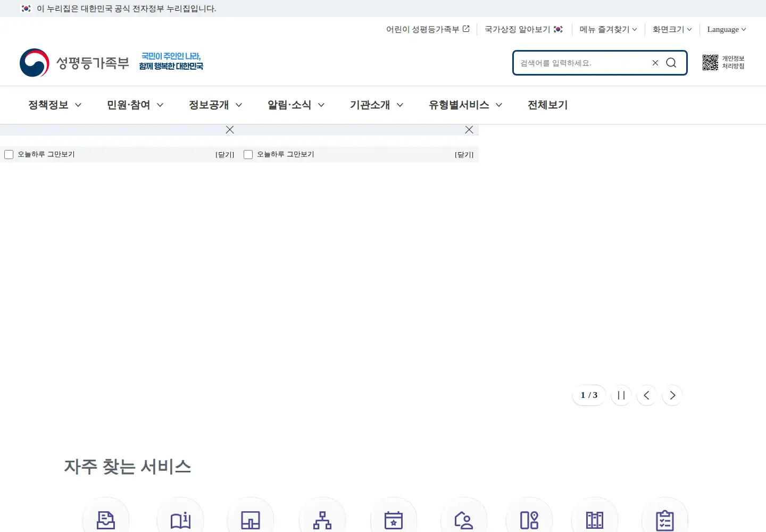Open the QR code 개인정보 처리방침 link
The image size is (766, 532).
tap(723, 62)
